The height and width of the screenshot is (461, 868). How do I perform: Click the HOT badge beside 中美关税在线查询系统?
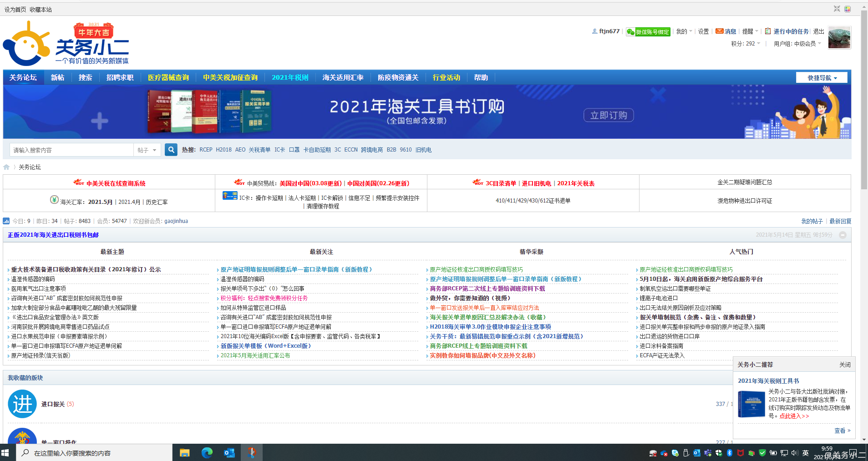[x=79, y=182]
